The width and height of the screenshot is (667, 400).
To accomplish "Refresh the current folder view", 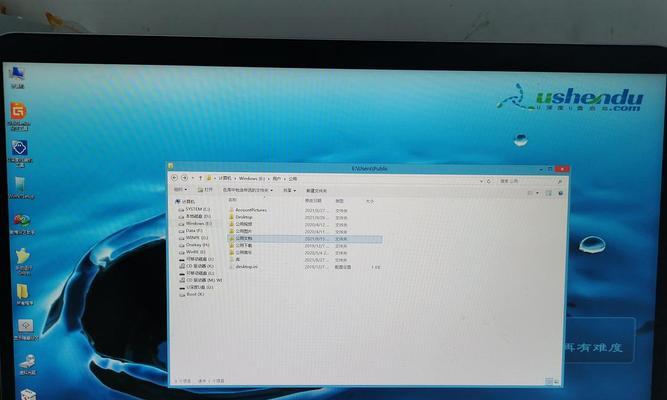I will pyautogui.click(x=489, y=181).
